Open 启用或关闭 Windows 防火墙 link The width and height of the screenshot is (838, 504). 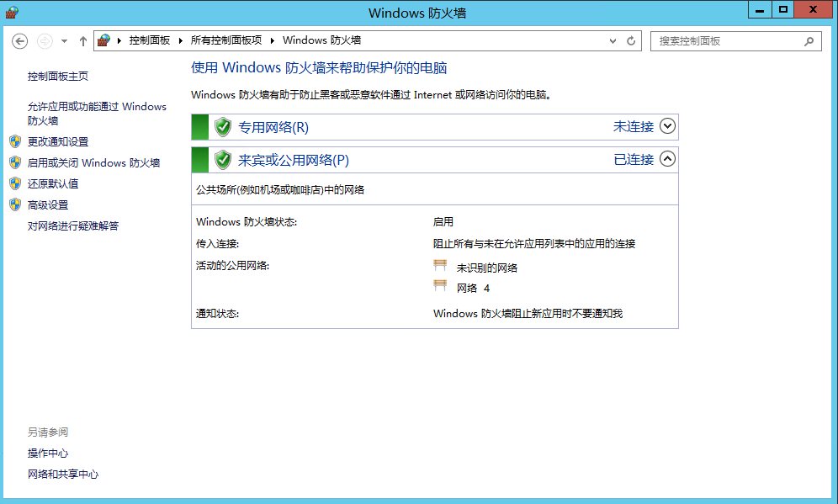[93, 163]
